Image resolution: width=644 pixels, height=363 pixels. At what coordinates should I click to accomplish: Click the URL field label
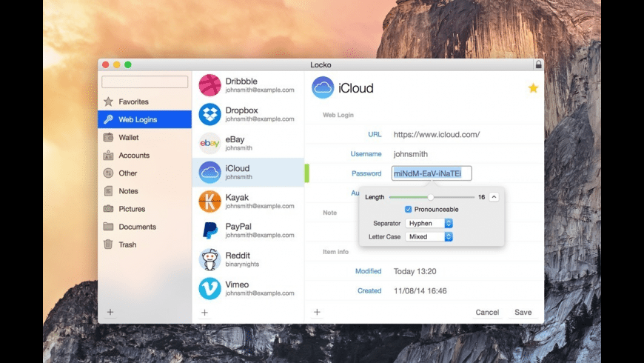375,134
